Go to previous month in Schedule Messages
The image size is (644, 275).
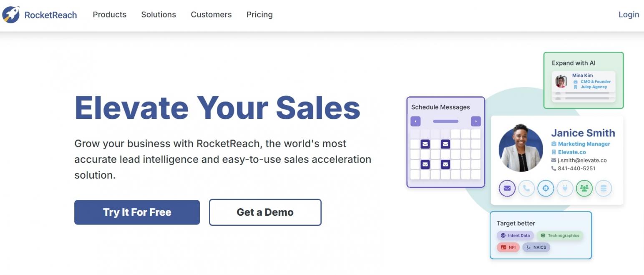click(x=415, y=121)
